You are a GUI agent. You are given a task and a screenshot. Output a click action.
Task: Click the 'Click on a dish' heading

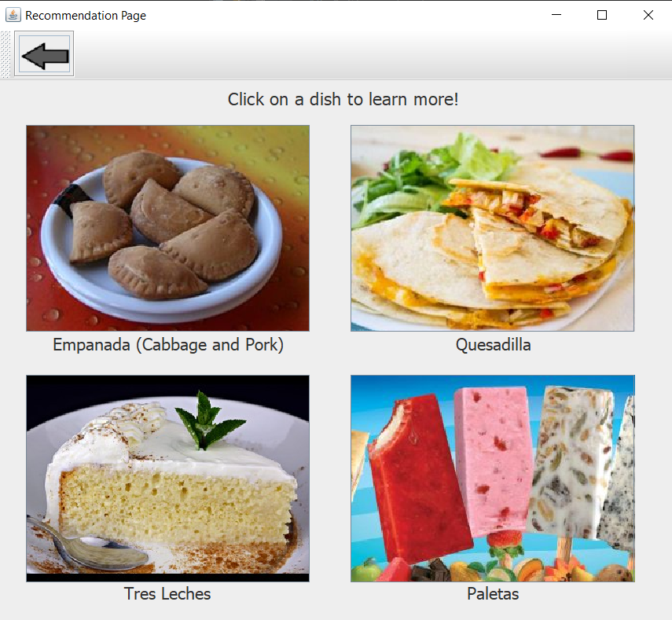click(343, 100)
